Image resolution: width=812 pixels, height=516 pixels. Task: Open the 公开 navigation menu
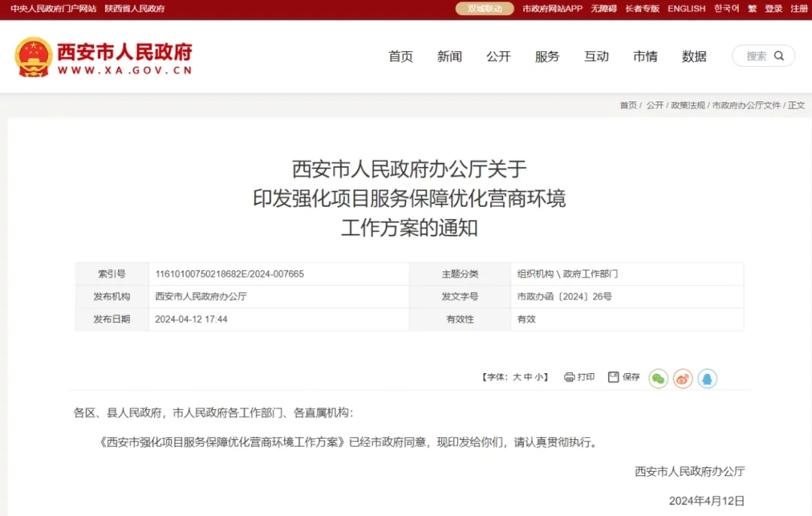[x=498, y=56]
